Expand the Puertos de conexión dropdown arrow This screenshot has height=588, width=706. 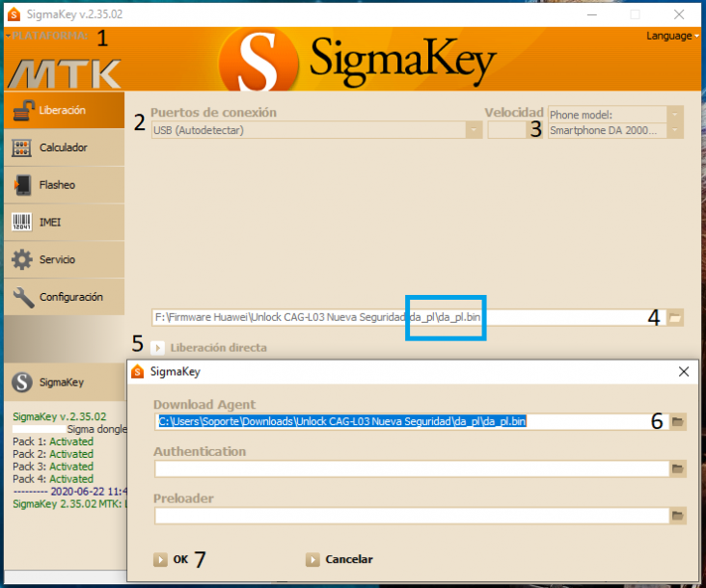(474, 130)
